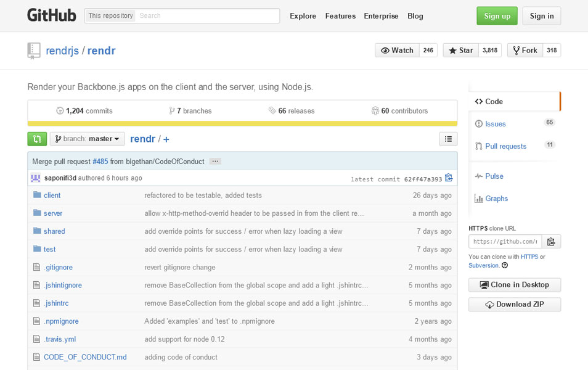
Task: Open the file list view icon button
Action: (x=448, y=139)
